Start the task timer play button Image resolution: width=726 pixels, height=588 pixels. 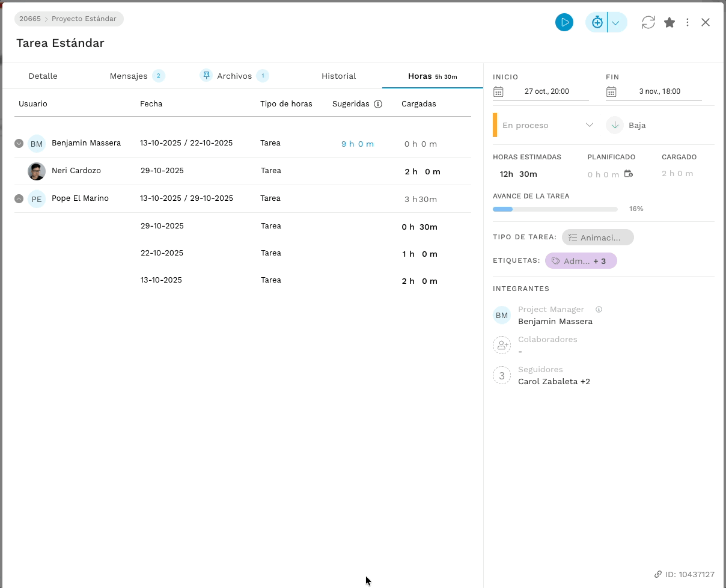click(564, 23)
